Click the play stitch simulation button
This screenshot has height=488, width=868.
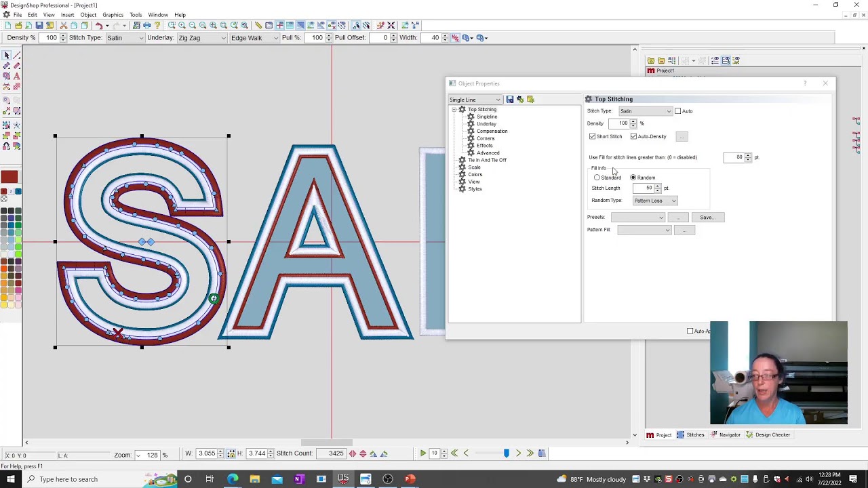[x=423, y=453]
